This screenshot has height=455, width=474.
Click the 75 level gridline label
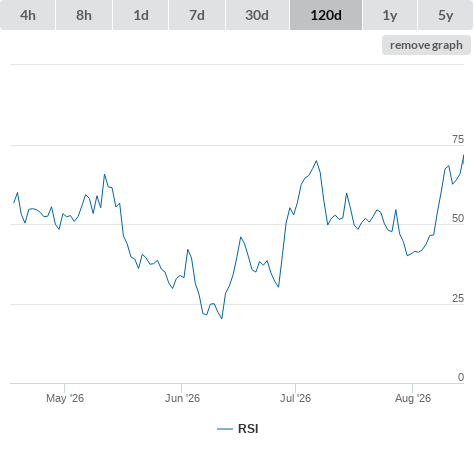(x=458, y=139)
